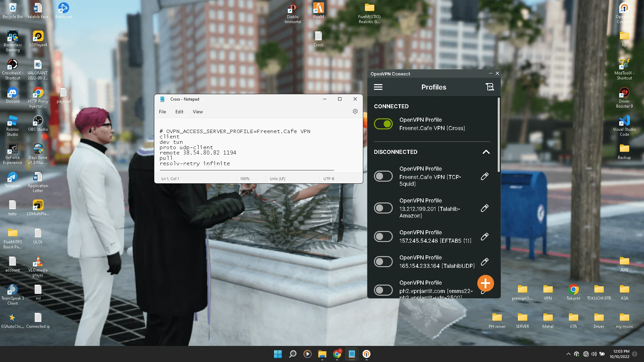The width and height of the screenshot is (644, 362).
Task: Click the import profile icon in OpenVPN
Action: pyautogui.click(x=490, y=87)
